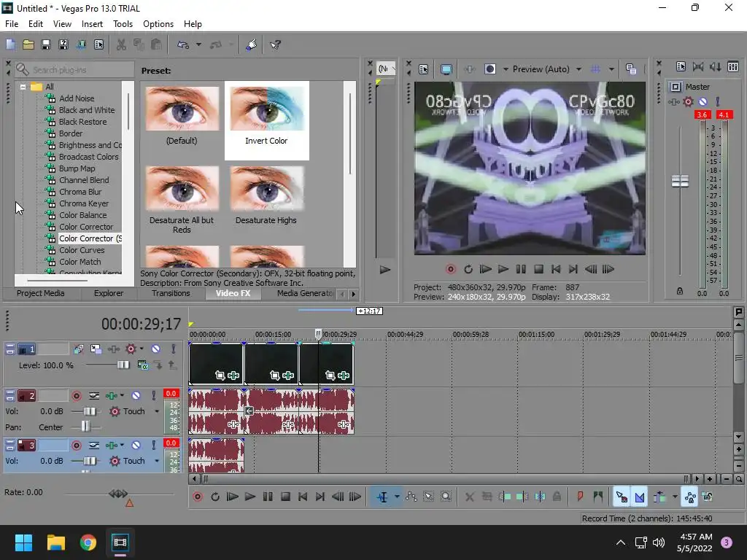Create a new project with toolbar icon

click(10, 44)
